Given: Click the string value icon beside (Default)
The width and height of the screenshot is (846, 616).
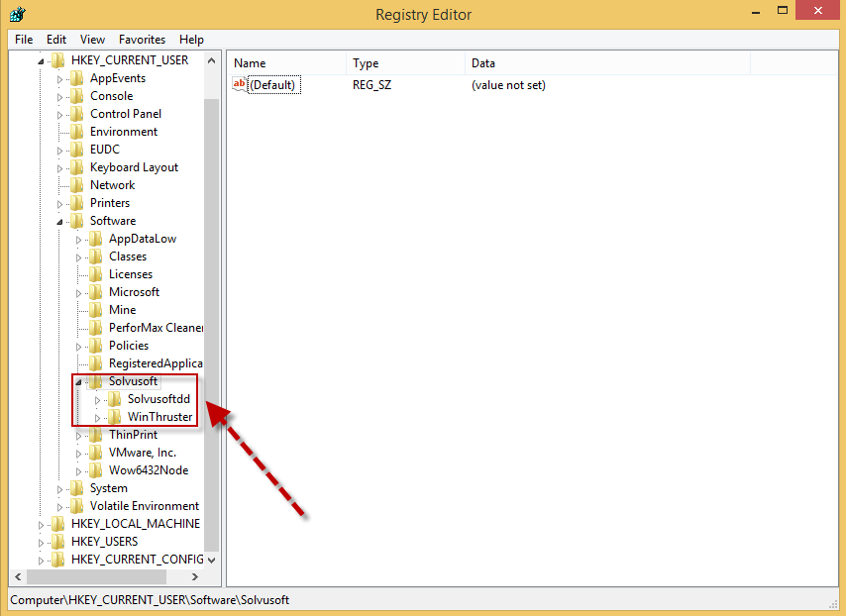Looking at the screenshot, I should click(x=239, y=84).
